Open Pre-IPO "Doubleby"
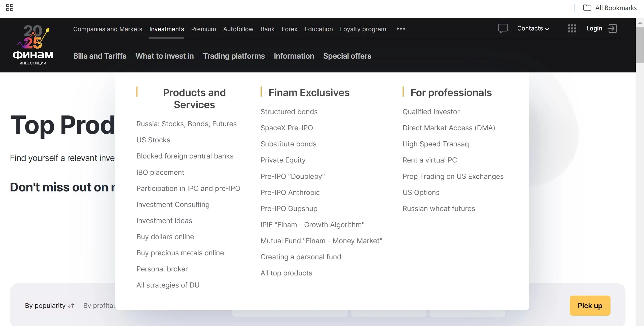The height and width of the screenshot is (326, 644). click(x=293, y=176)
